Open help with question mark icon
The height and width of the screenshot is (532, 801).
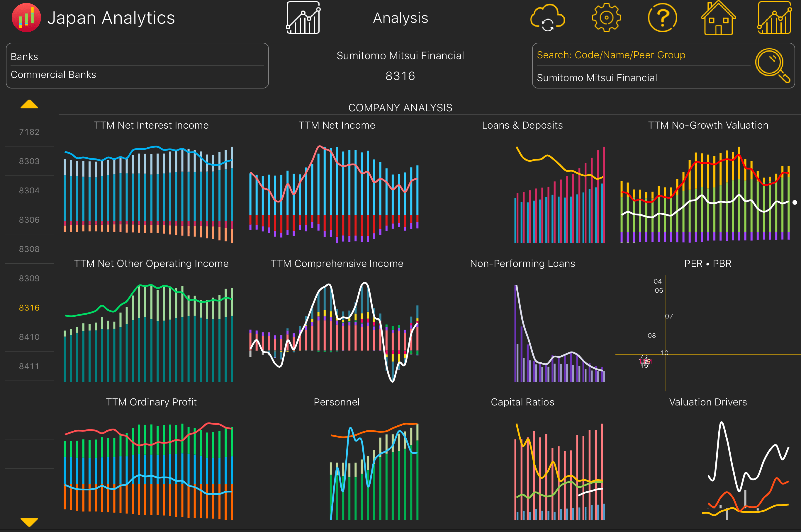[662, 18]
